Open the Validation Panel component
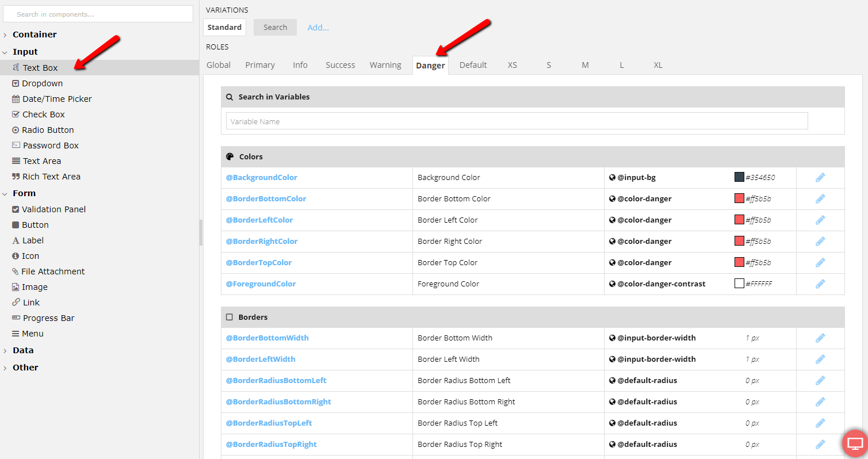The height and width of the screenshot is (459, 868). [x=53, y=209]
